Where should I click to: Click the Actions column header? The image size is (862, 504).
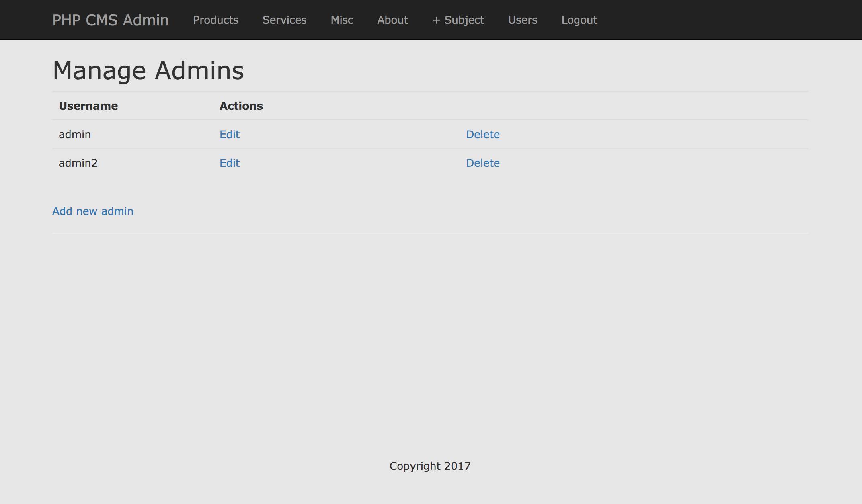click(241, 106)
